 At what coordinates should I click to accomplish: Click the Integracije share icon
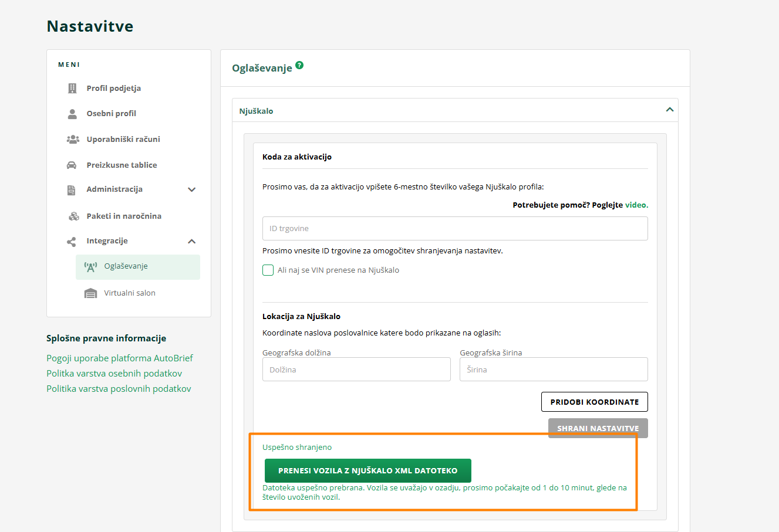coord(72,242)
